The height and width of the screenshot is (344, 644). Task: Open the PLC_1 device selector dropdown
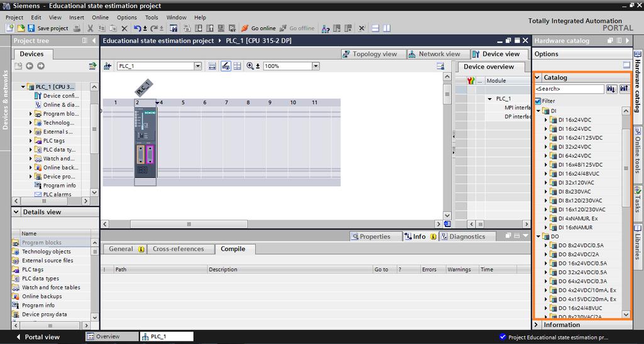click(x=197, y=66)
